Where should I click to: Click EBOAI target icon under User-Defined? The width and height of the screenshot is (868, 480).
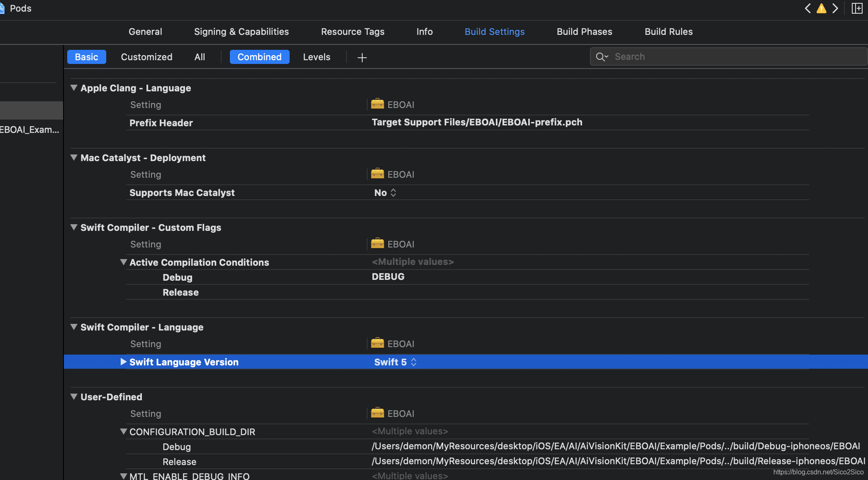377,413
